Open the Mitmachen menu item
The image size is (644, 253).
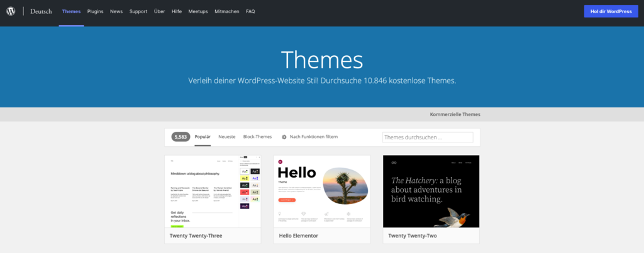pyautogui.click(x=226, y=11)
